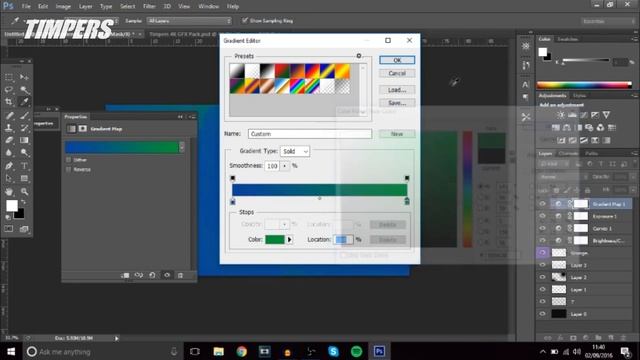Image resolution: width=640 pixels, height=360 pixels.
Task: Select the Rectangle shape tool
Action: 24,178
